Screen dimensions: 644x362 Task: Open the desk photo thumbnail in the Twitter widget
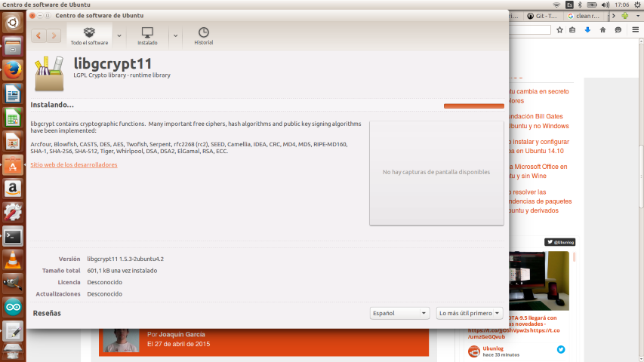(x=539, y=281)
